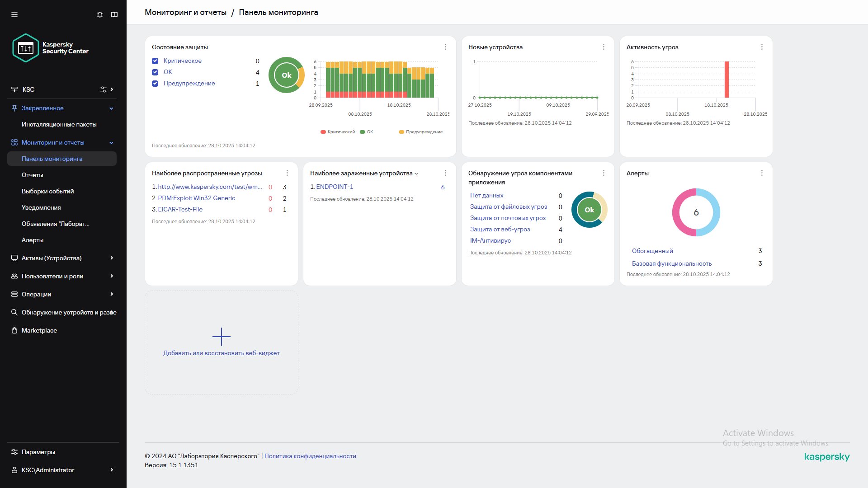Viewport: 868px width, 488px height.
Task: Select Выборки событий in the sidebar
Action: 47,191
